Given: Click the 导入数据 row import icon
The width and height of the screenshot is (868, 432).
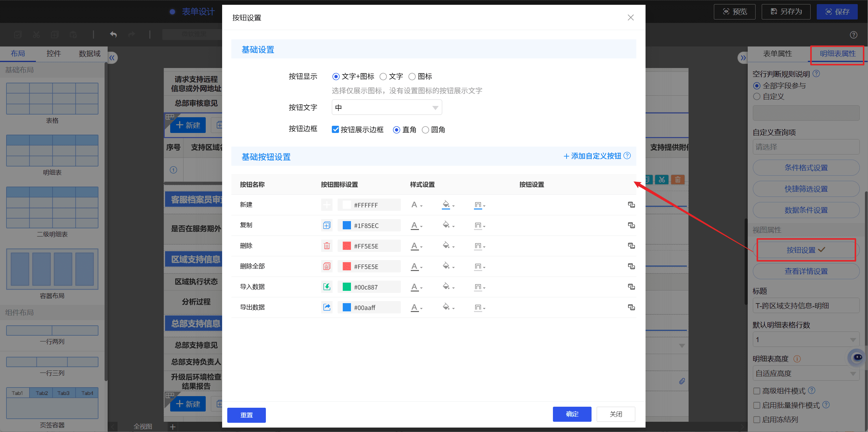Looking at the screenshot, I should (327, 287).
